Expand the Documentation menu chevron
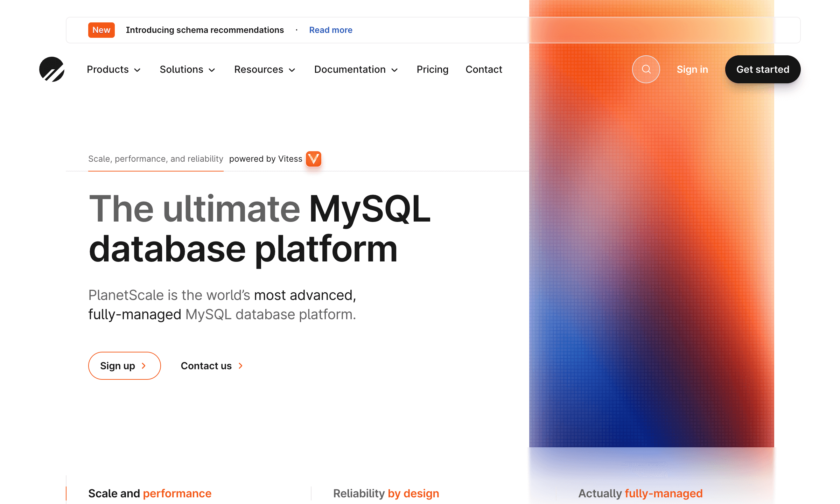 (394, 70)
